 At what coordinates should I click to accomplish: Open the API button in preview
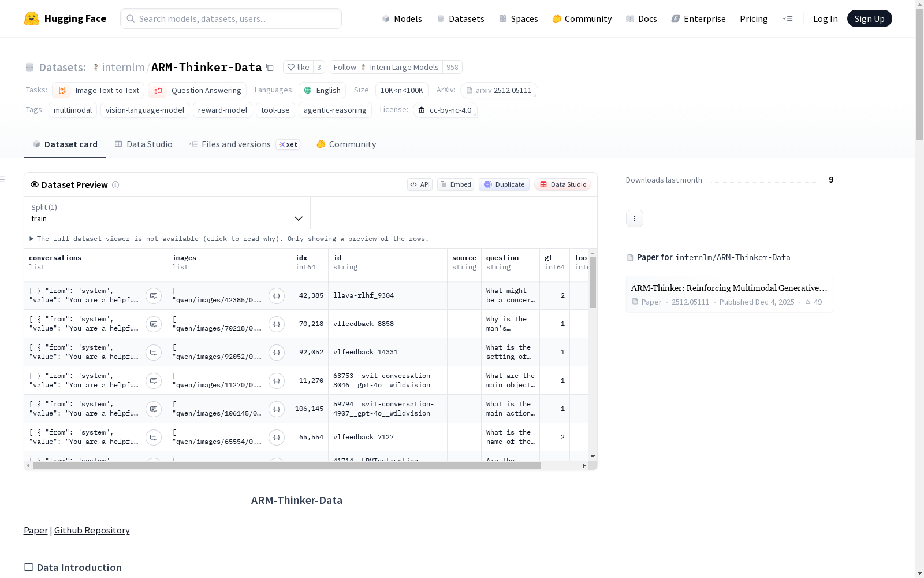420,184
